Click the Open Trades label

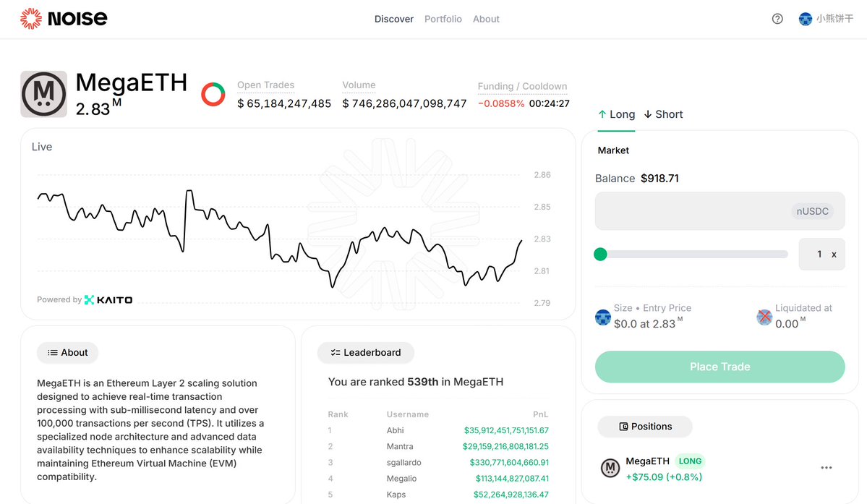pos(265,85)
